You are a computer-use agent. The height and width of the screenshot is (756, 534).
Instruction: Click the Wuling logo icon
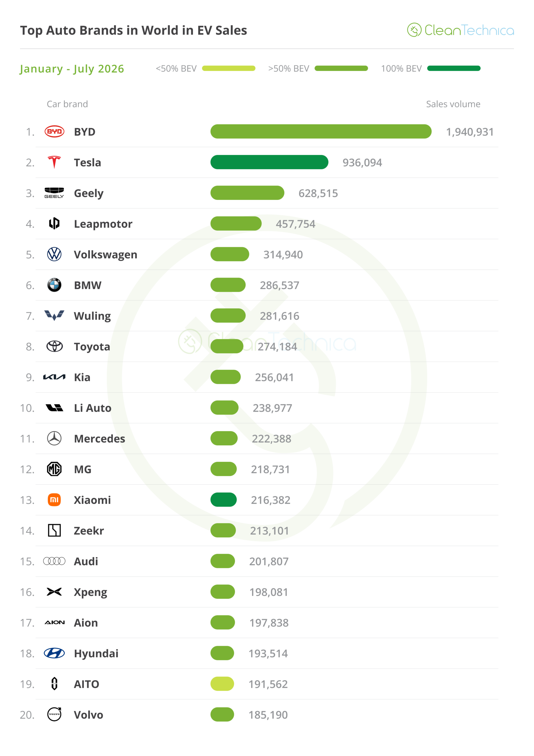pyautogui.click(x=54, y=315)
